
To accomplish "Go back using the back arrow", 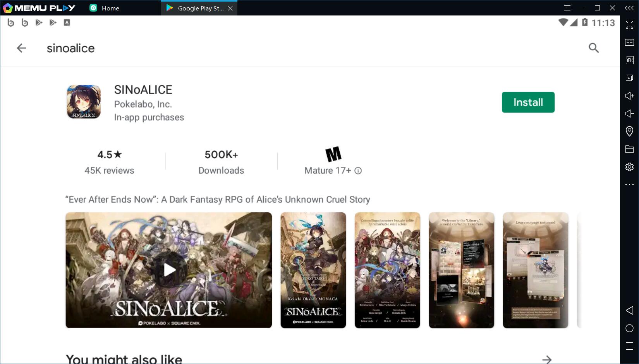I will pyautogui.click(x=21, y=48).
